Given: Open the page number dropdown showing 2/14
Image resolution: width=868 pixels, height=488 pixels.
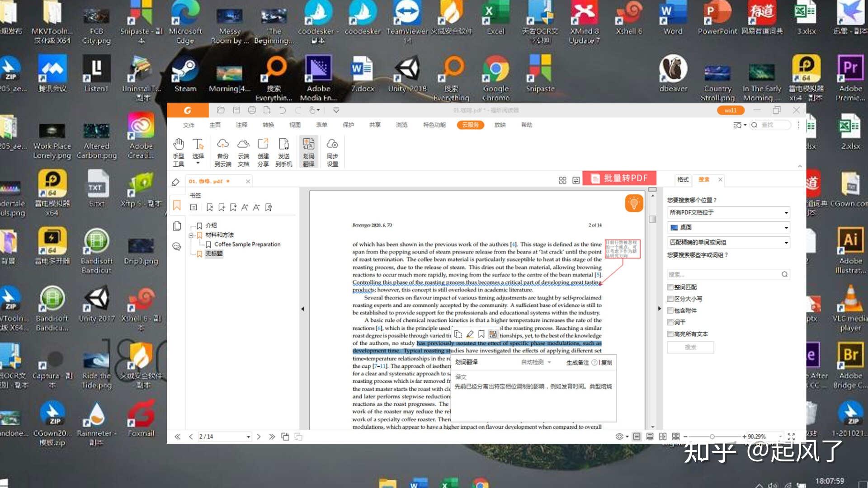Looking at the screenshot, I should [248, 437].
